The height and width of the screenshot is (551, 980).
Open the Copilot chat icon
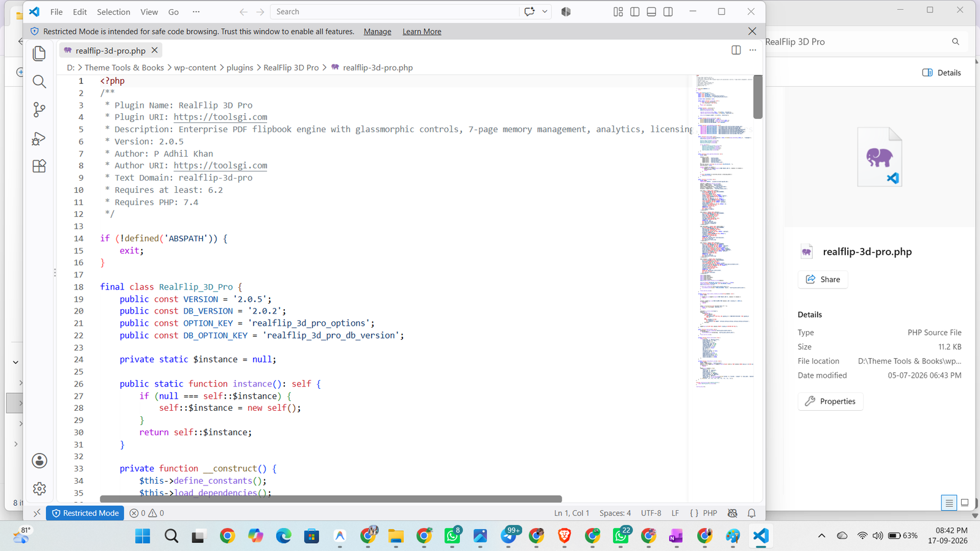(x=530, y=12)
